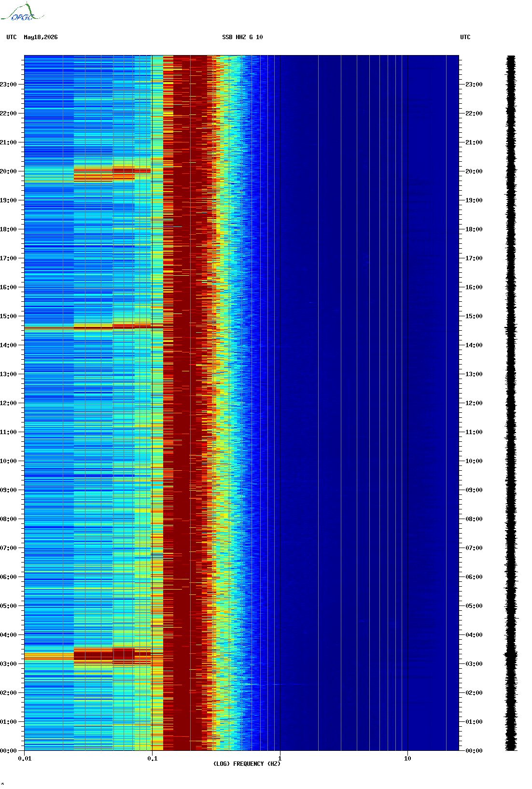Click the top-left UTC label
This screenshot has width=532, height=789.
[12, 37]
